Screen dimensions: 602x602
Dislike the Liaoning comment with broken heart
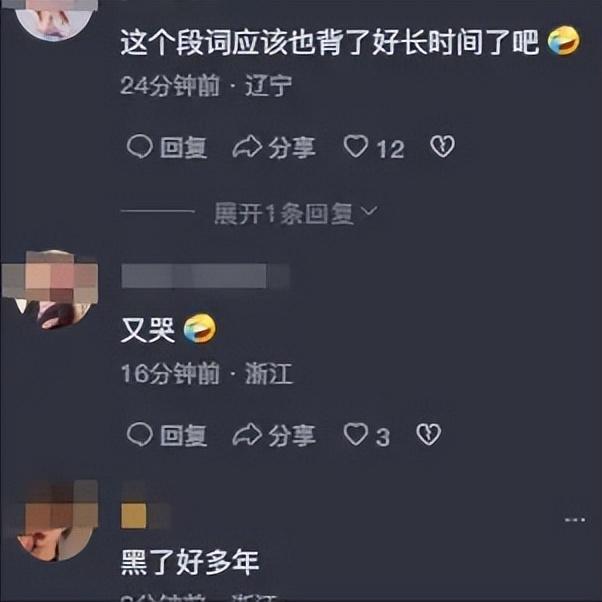[443, 146]
